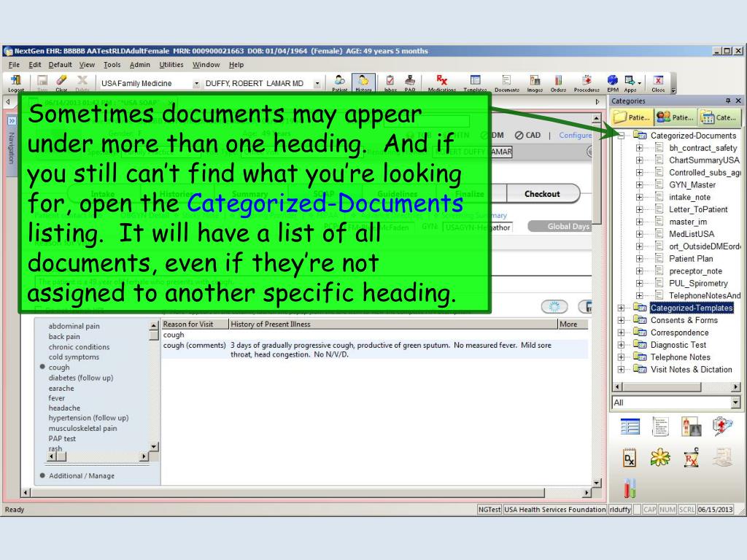Click the Global Days button
The width and height of the screenshot is (747, 560).
(560, 227)
